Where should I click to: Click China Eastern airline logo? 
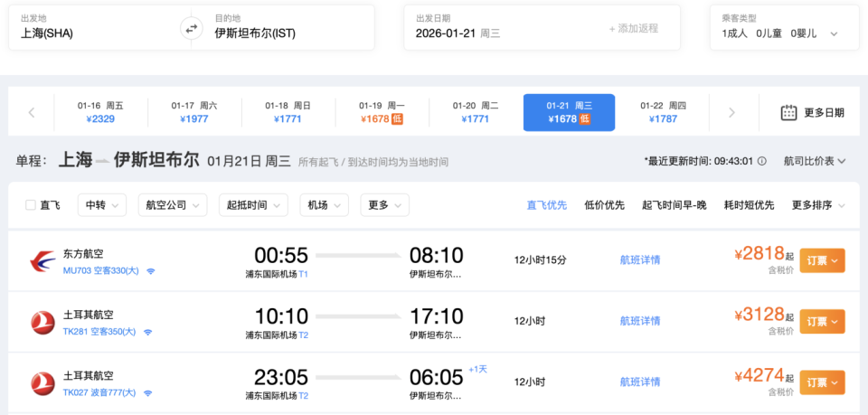(42, 261)
